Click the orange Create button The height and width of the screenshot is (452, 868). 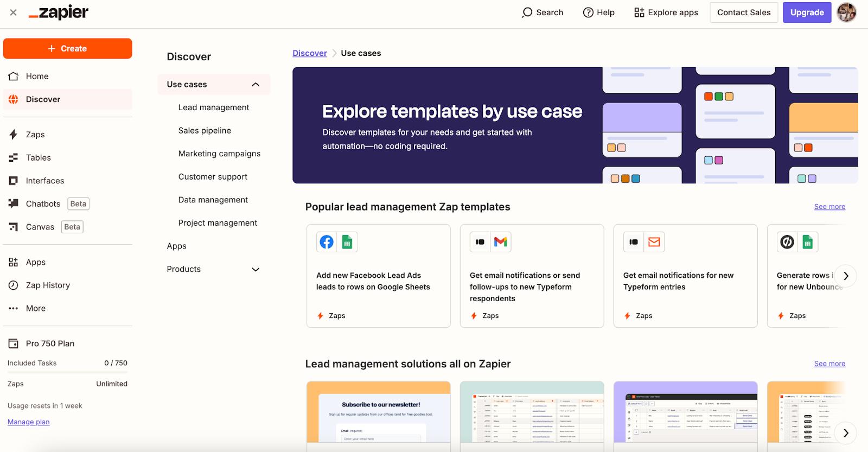click(x=68, y=48)
